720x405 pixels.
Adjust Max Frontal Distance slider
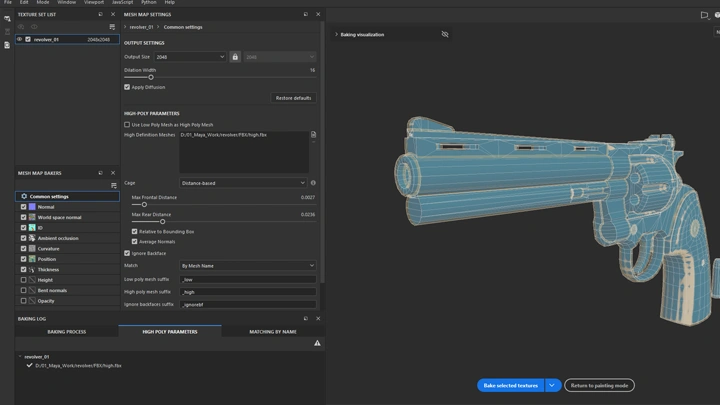[144, 204]
